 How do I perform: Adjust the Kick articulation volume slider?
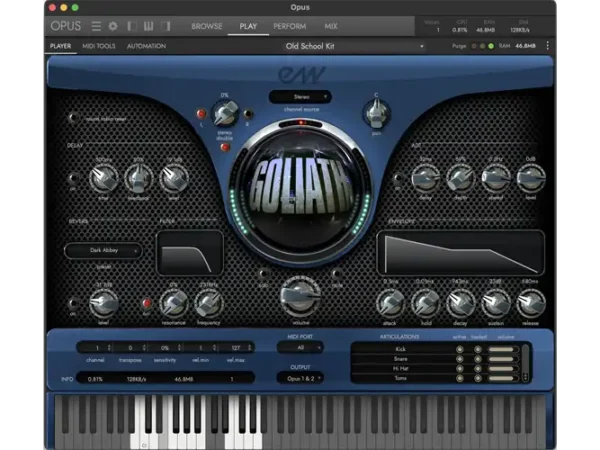(503, 349)
